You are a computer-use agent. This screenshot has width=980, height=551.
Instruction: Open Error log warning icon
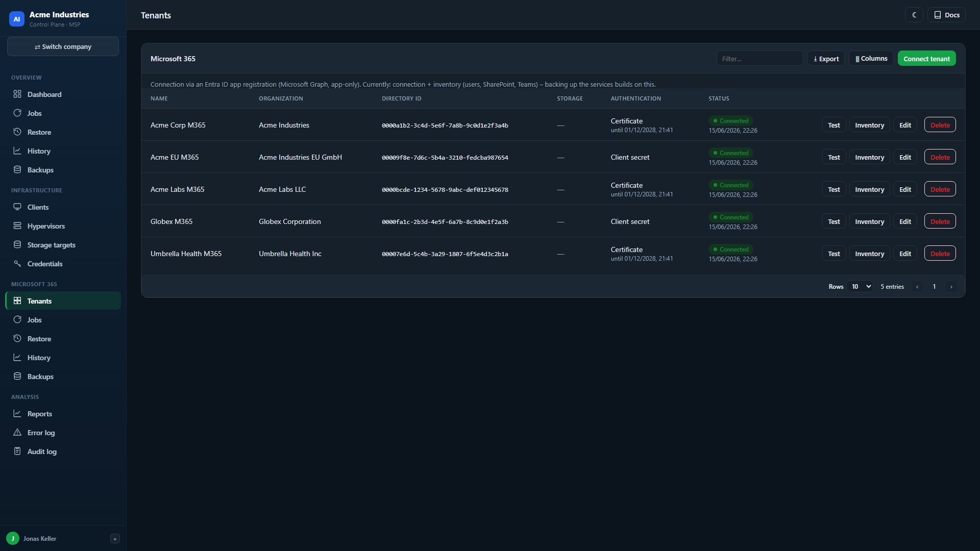17,433
